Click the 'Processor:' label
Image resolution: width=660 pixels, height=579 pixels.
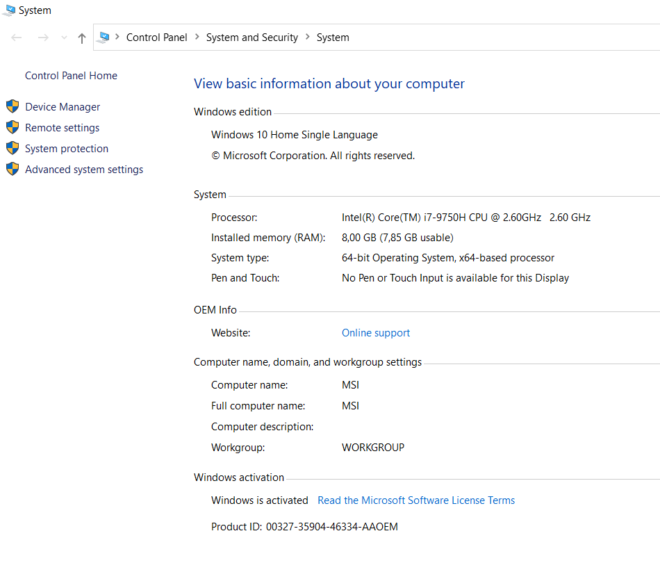tap(234, 218)
